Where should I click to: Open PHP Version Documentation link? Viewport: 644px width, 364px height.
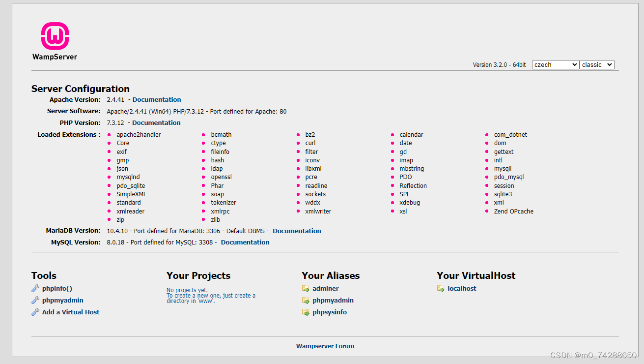click(156, 122)
